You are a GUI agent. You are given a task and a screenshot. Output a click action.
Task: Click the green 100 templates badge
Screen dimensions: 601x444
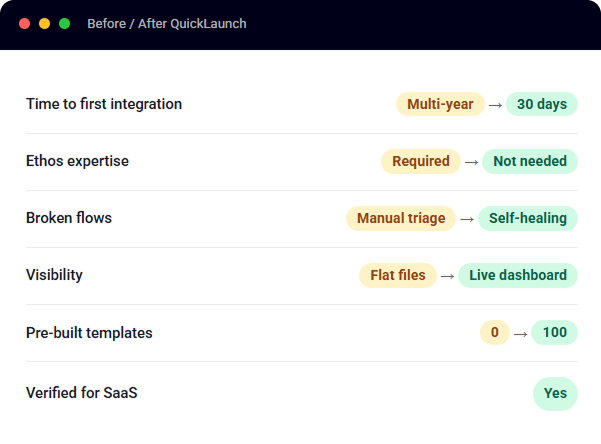(x=554, y=332)
